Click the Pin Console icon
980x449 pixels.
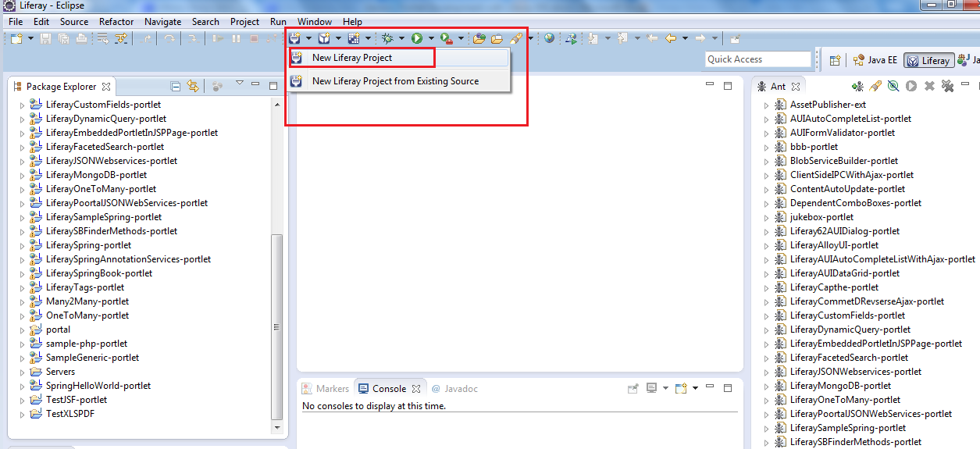pos(633,388)
